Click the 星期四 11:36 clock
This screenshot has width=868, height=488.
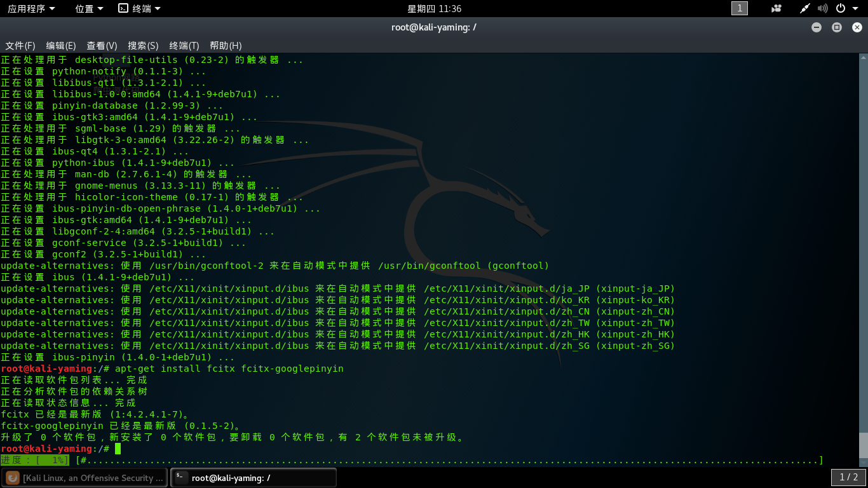[434, 8]
